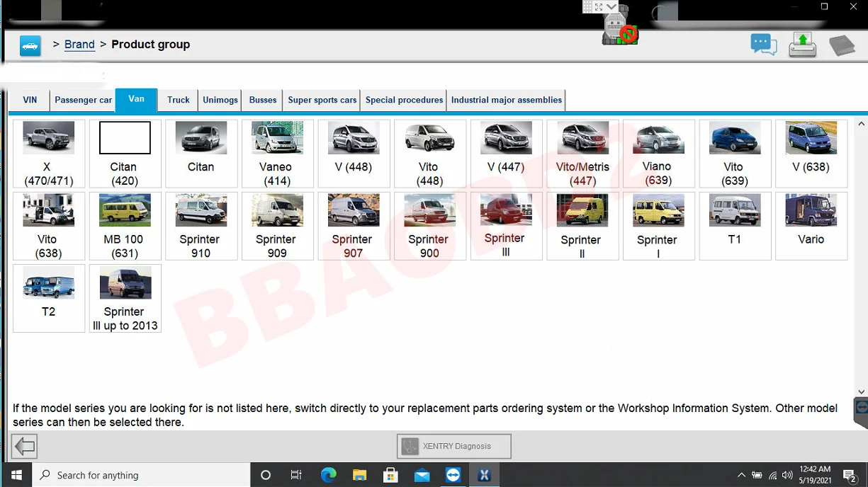This screenshot has height=487, width=868.
Task: Choose the MB 100 (631) tile
Action: click(x=125, y=226)
